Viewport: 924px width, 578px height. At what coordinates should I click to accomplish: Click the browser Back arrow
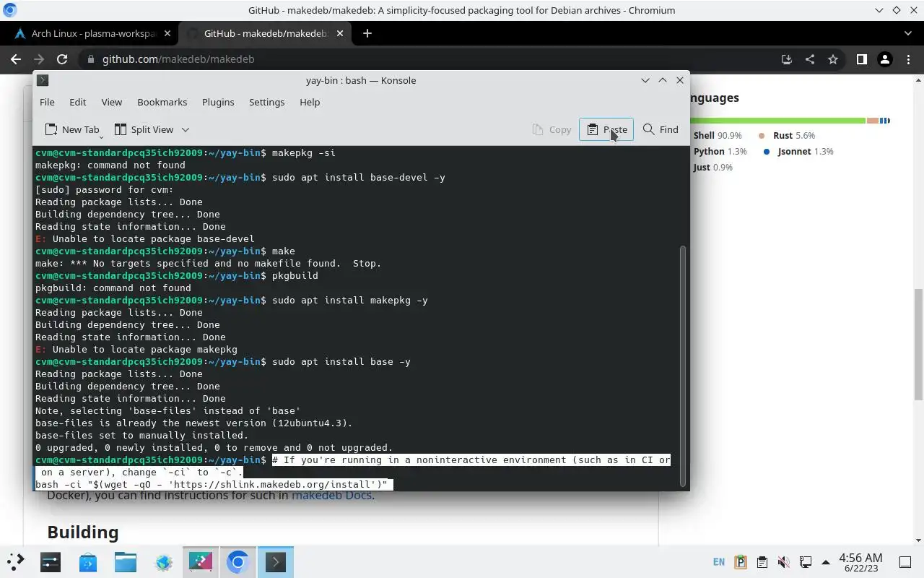coord(16,59)
